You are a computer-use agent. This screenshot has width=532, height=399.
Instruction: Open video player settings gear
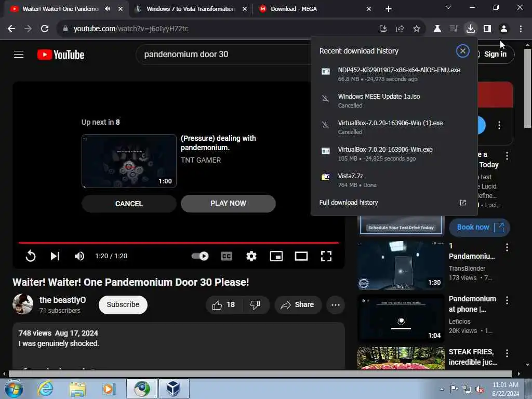(x=251, y=256)
